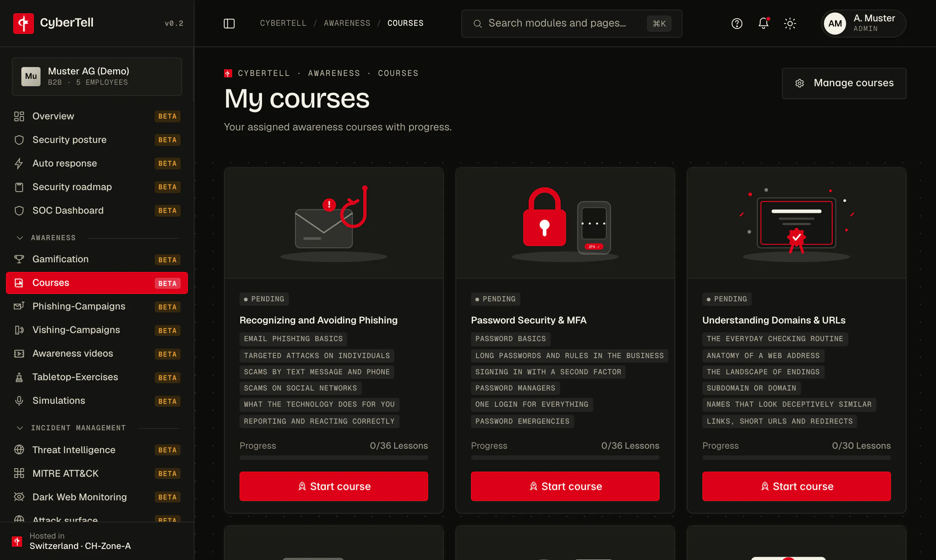Image resolution: width=936 pixels, height=560 pixels.
Task: Open AWARENESS breadcrumb in top bar
Action: [x=347, y=23]
